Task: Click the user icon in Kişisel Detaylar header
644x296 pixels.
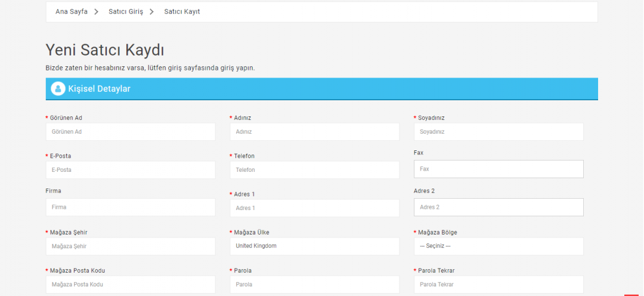Action: [58, 89]
